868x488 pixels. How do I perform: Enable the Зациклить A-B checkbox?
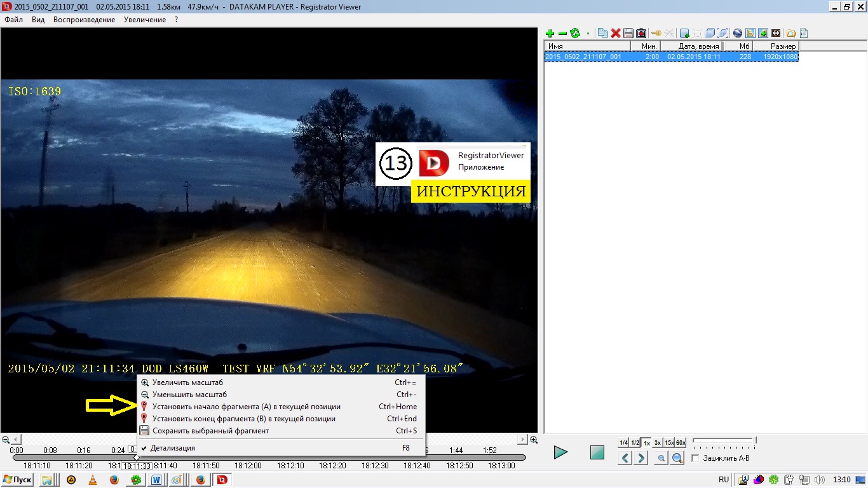[695, 458]
